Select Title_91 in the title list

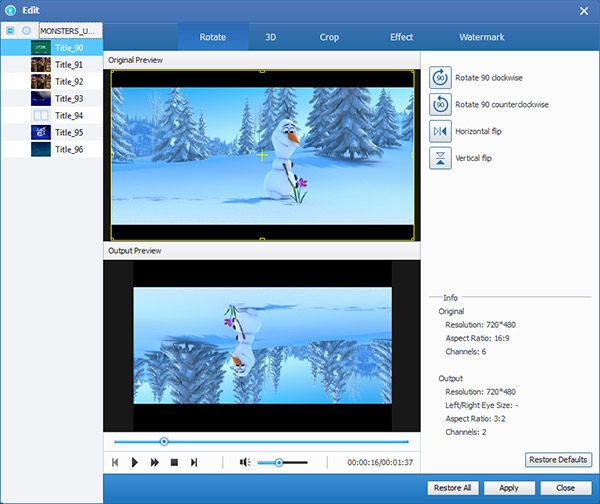(x=52, y=65)
